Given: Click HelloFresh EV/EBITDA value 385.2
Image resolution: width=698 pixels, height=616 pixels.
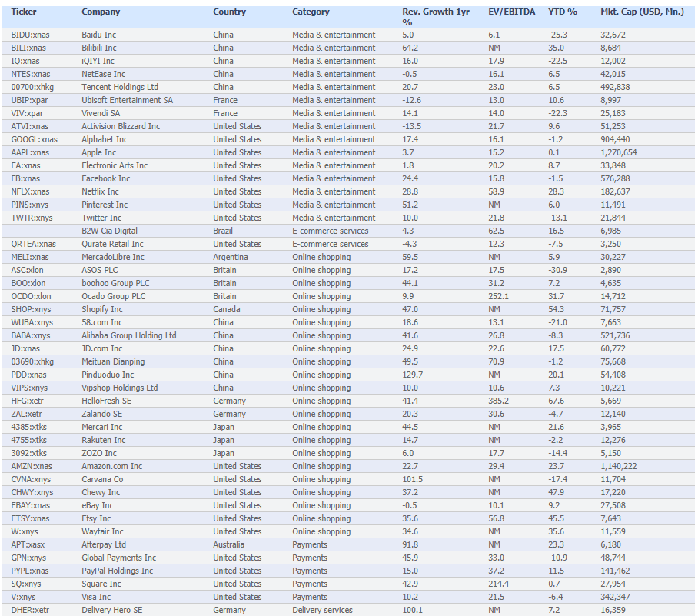Looking at the screenshot, I should pos(498,401).
